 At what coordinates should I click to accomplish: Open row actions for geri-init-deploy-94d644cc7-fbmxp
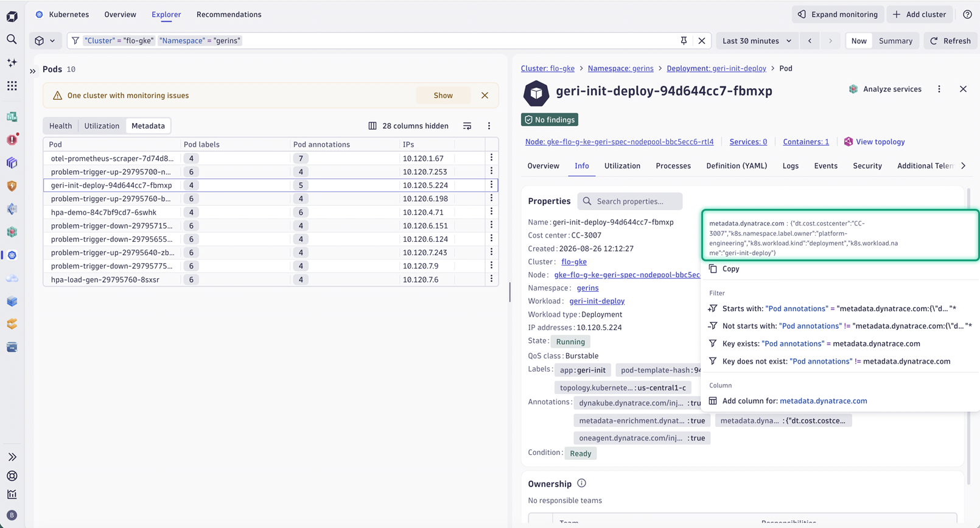pyautogui.click(x=492, y=185)
